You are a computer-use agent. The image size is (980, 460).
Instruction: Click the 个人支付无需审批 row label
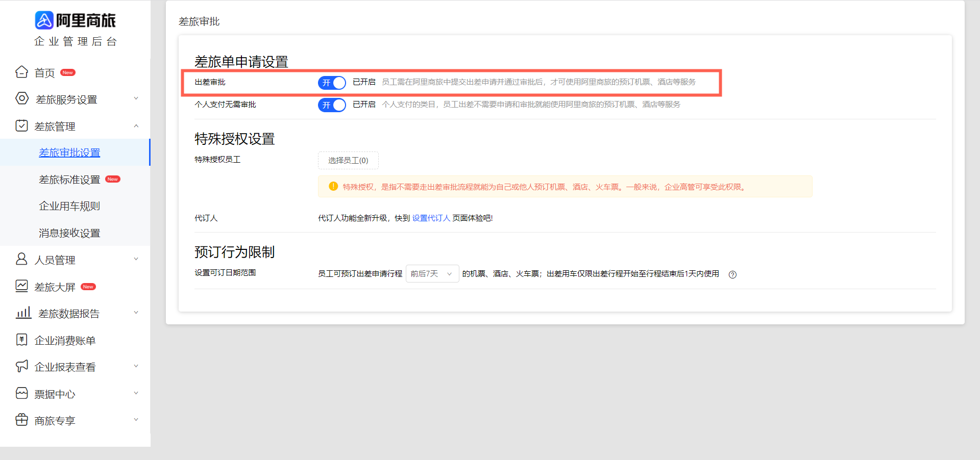pyautogui.click(x=225, y=105)
